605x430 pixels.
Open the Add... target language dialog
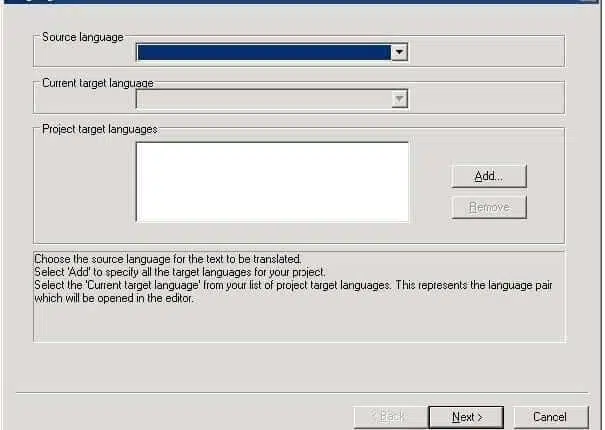[x=489, y=176]
